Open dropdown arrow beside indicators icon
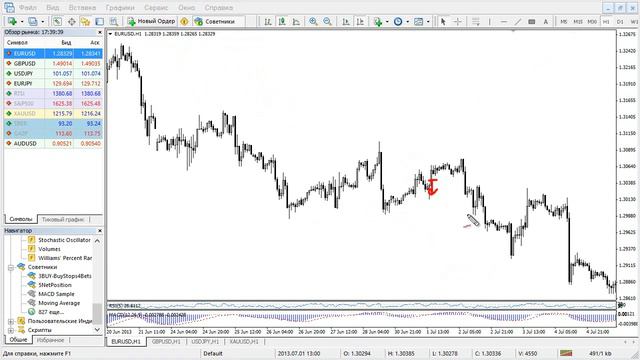 pos(387,22)
